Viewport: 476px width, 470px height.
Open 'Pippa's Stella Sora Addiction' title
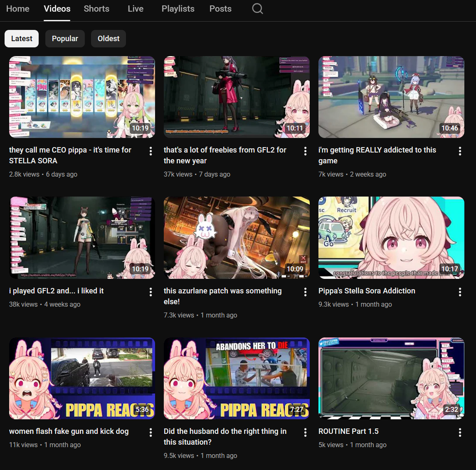click(x=367, y=290)
